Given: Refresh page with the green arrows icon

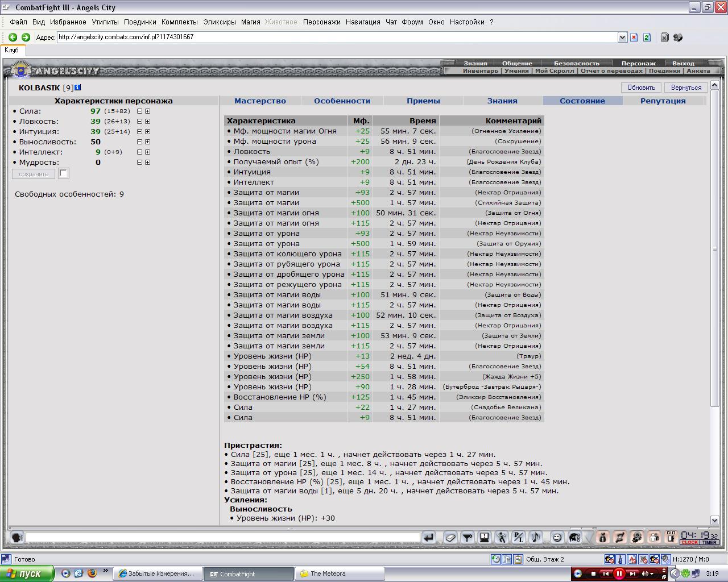Looking at the screenshot, I should pyautogui.click(x=647, y=38).
